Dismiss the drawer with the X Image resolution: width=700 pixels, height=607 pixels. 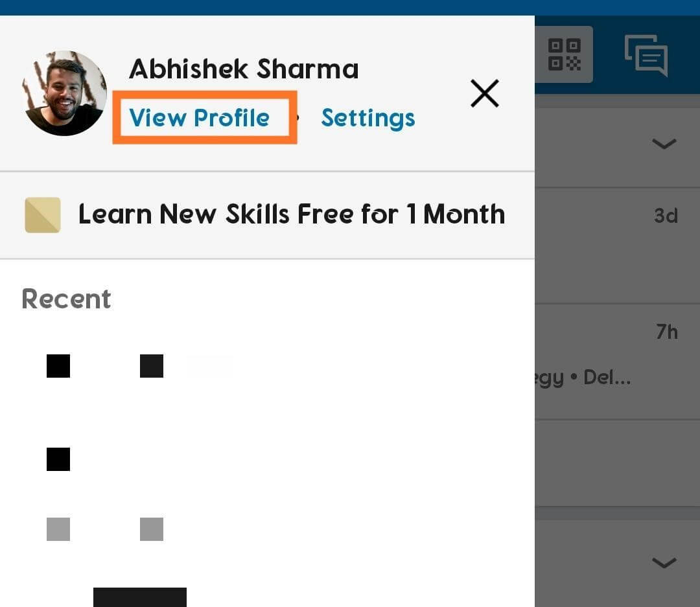click(x=484, y=93)
